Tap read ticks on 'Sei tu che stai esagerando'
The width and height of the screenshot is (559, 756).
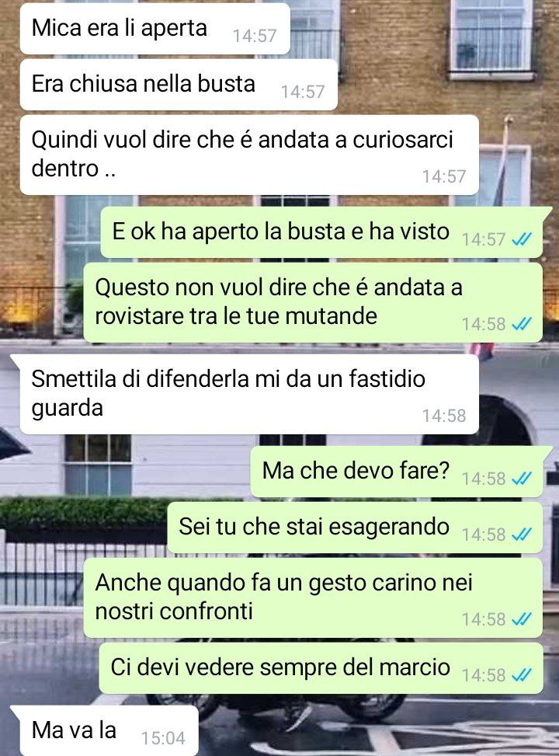coord(522,535)
